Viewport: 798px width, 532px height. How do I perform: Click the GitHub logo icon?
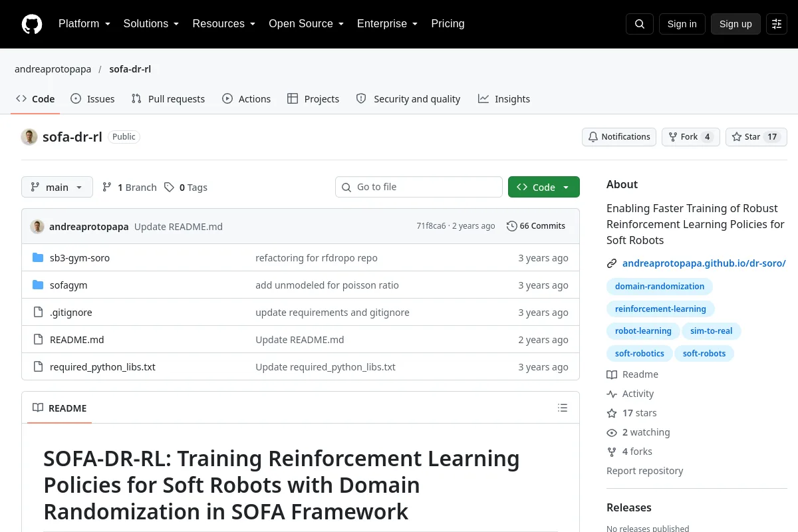32,24
